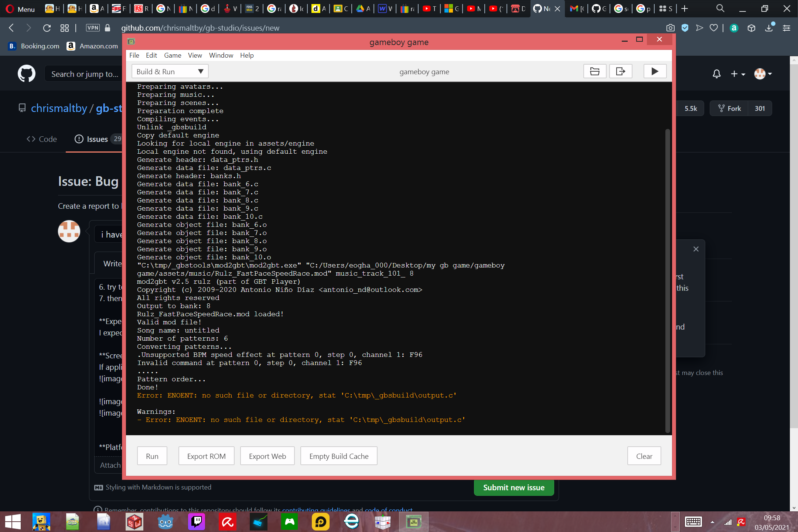The height and width of the screenshot is (532, 798).
Task: Open the View menu in GB Studio
Action: [195, 55]
